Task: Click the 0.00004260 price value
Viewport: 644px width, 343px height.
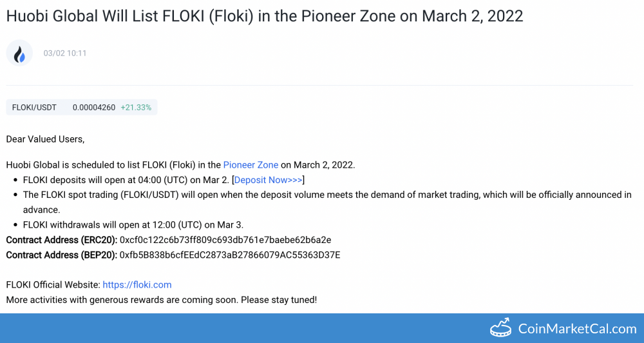Action: [94, 108]
